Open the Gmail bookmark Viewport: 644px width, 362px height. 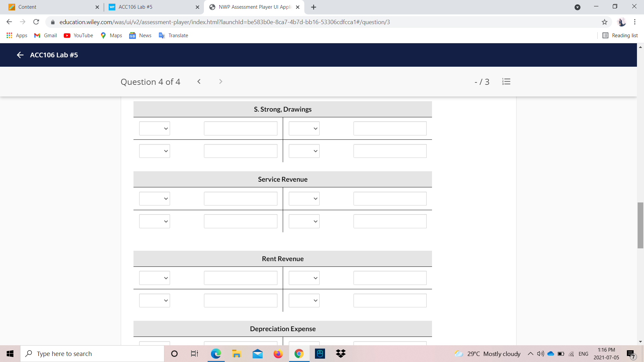point(46,36)
